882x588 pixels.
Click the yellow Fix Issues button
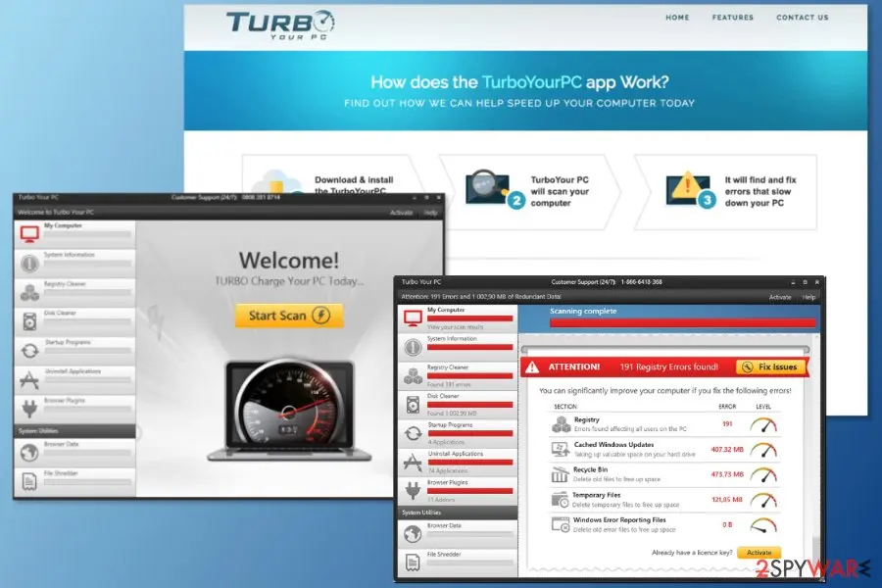click(771, 367)
